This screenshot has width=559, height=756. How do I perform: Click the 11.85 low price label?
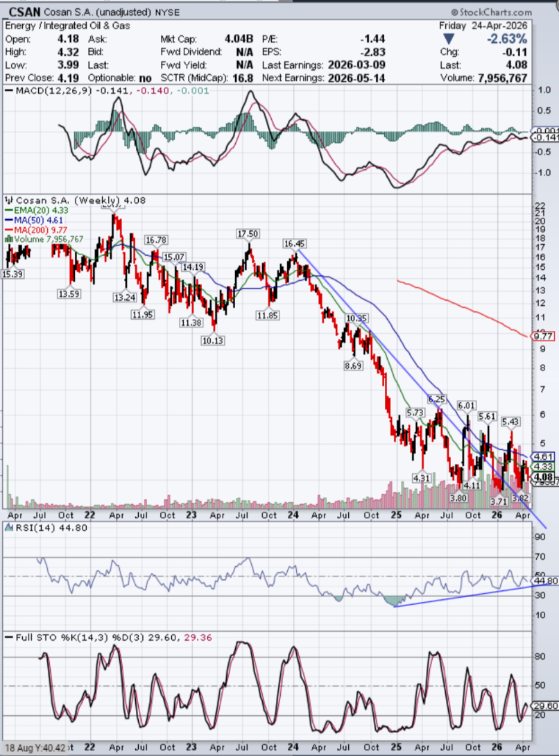tap(267, 316)
